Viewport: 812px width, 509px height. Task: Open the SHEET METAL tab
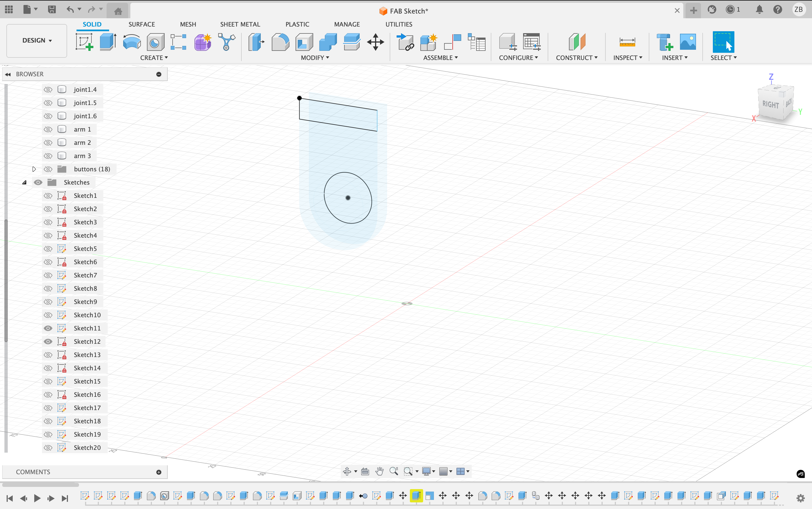240,24
